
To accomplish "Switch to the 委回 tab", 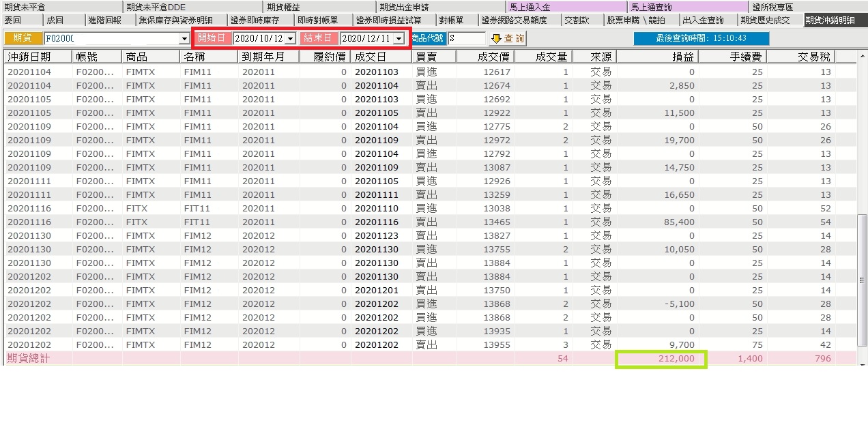I will click(x=20, y=20).
